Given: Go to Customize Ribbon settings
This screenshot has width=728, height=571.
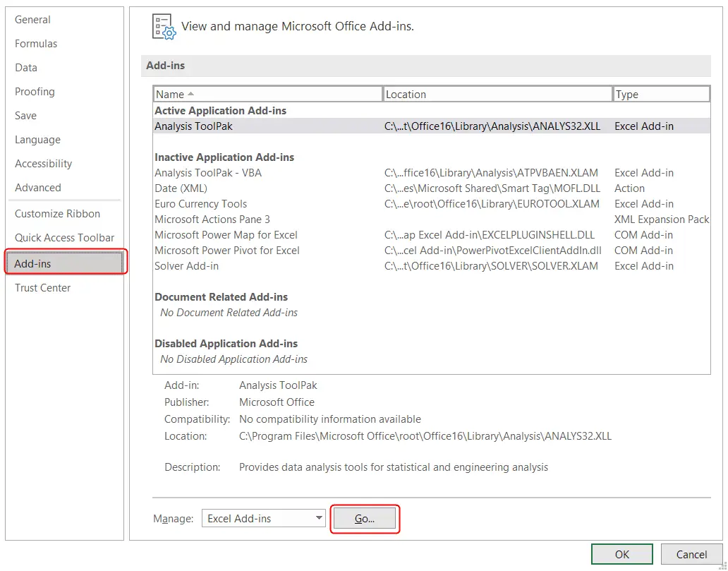Looking at the screenshot, I should (58, 214).
